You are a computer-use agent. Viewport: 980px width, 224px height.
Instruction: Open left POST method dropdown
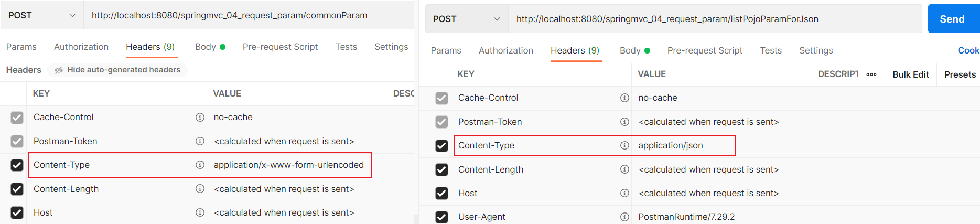[x=42, y=15]
